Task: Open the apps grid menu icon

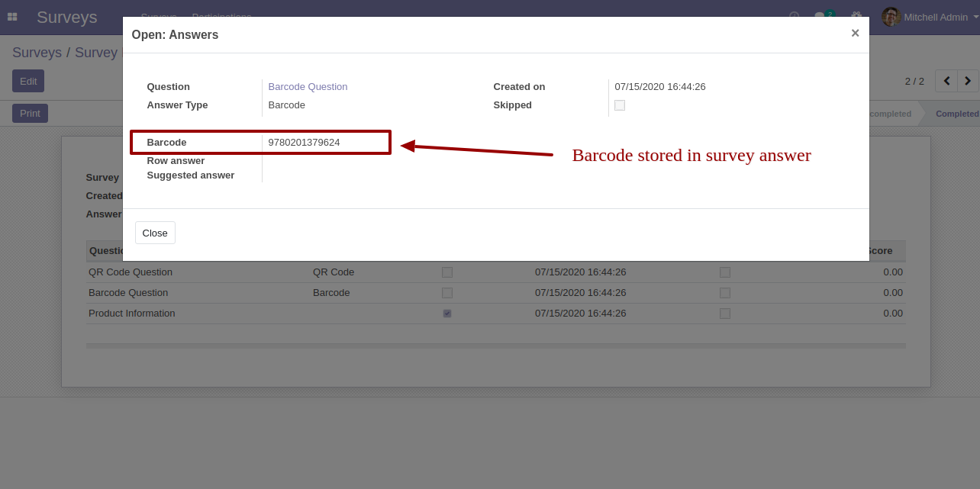Action: pos(12,17)
